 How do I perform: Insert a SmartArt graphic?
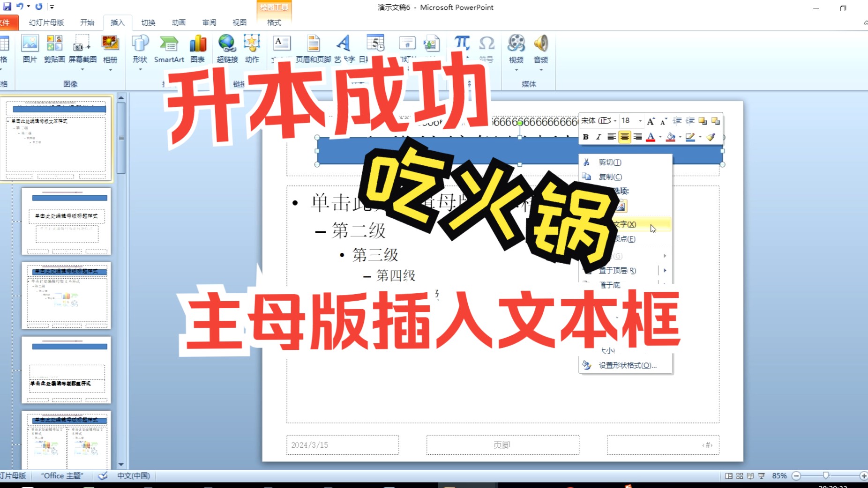click(169, 49)
